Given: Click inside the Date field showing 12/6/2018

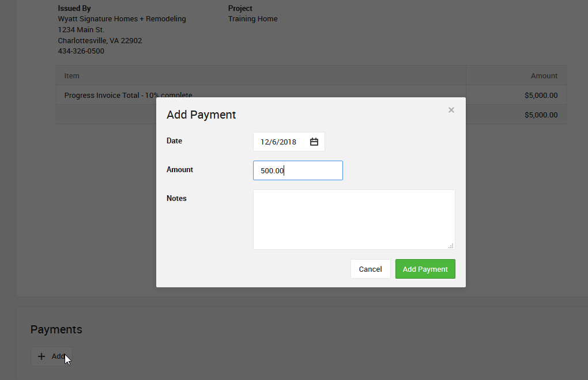Looking at the screenshot, I should (278, 142).
